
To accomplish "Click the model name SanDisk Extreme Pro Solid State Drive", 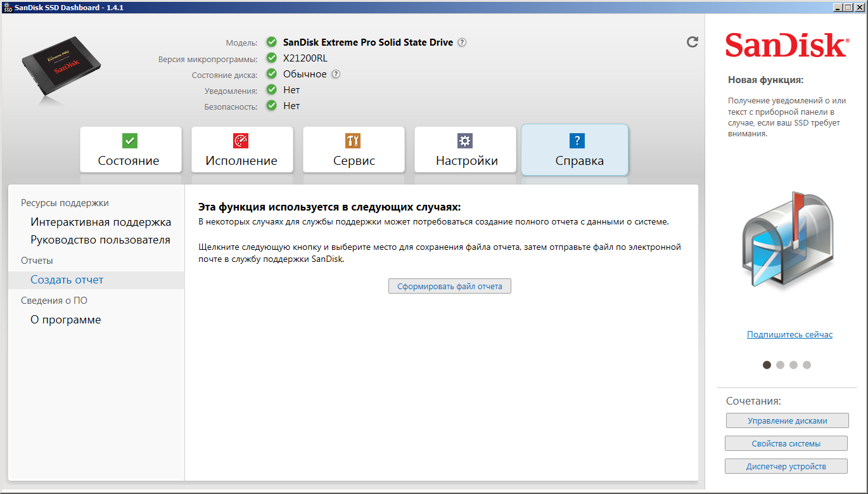I will [368, 42].
